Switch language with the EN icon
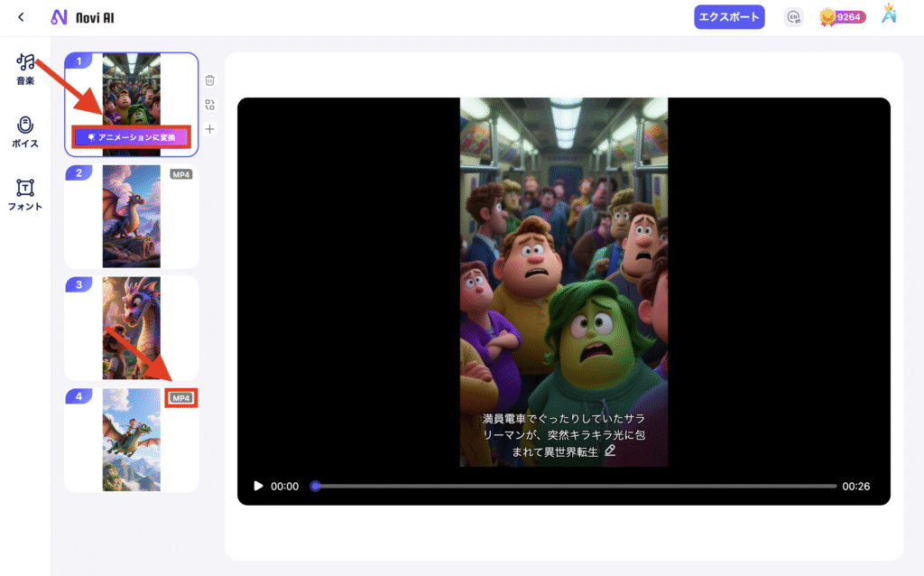Viewport: 924px width, 576px height. tap(794, 17)
